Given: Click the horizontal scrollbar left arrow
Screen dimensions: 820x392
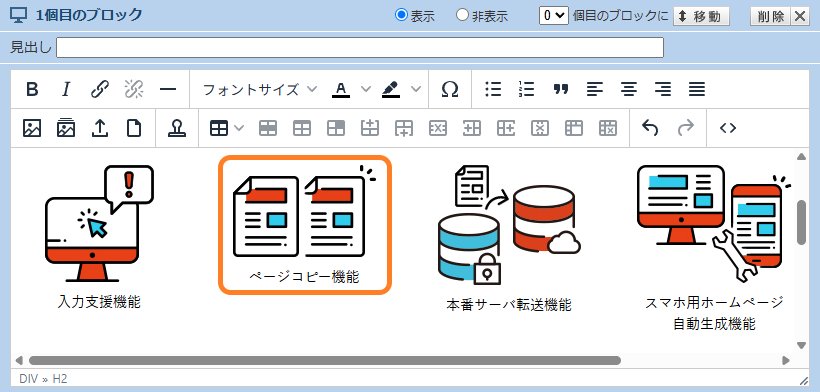Looking at the screenshot, I should click(x=19, y=360).
